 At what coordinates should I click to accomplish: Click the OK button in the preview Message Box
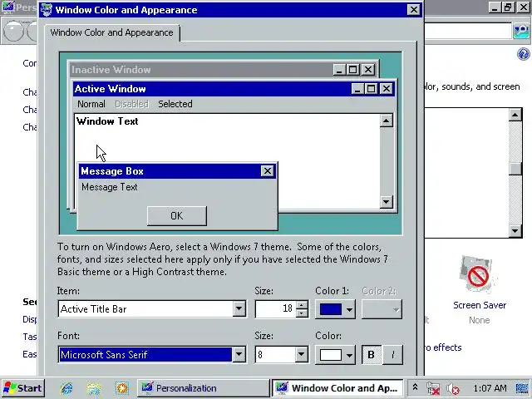tap(177, 216)
